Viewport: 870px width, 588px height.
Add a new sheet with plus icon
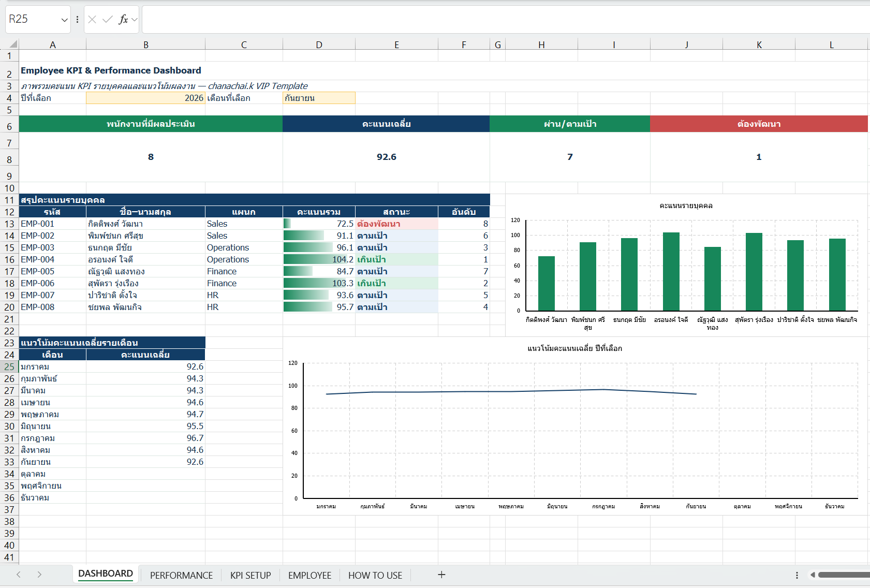441,575
